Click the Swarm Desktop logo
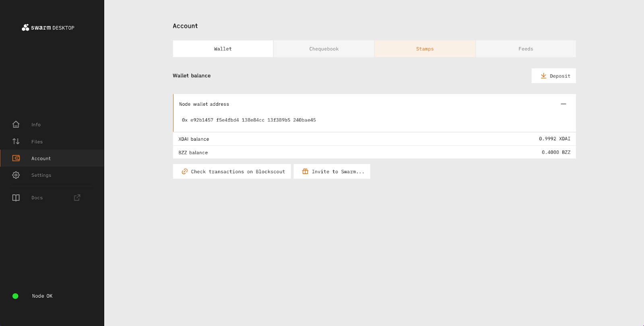Image resolution: width=644 pixels, height=326 pixels. [48, 27]
